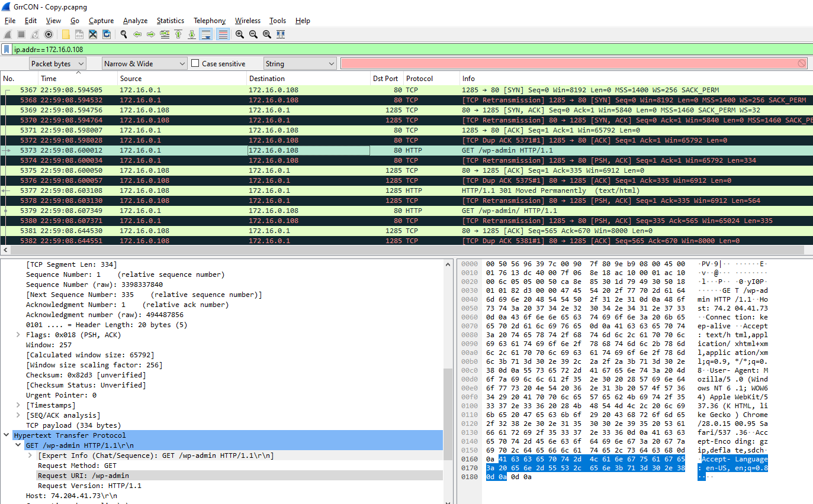Open the Packet bytes search-in dropdown

click(57, 64)
